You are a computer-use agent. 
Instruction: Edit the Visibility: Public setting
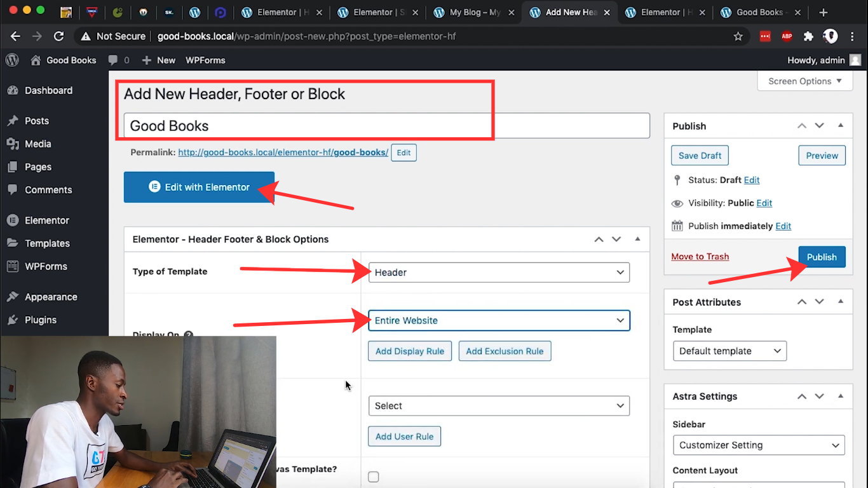coord(764,203)
